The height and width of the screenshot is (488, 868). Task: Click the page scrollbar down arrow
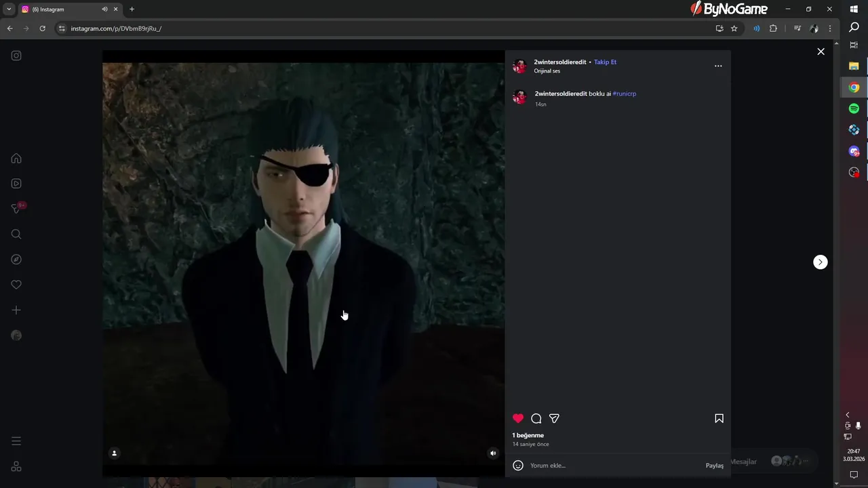[836, 483]
